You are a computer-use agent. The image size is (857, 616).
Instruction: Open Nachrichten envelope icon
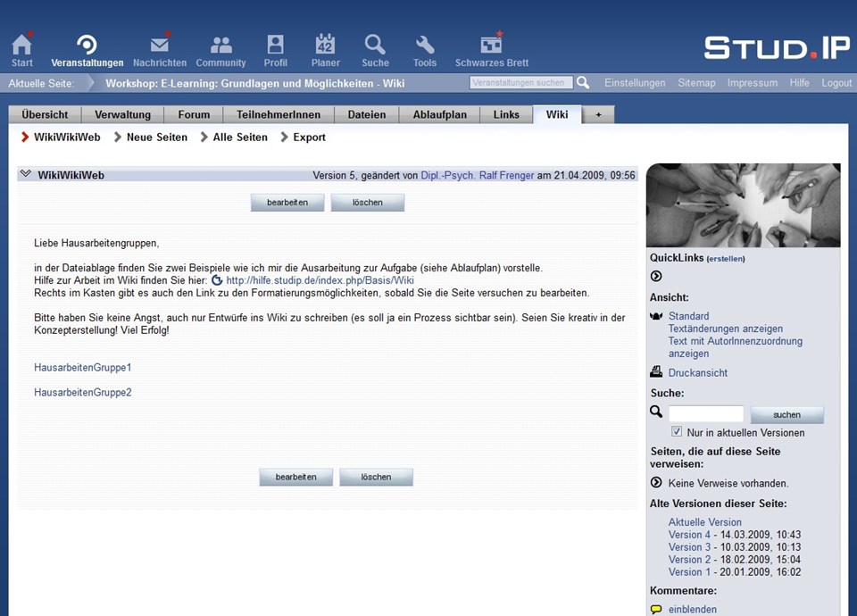(160, 45)
